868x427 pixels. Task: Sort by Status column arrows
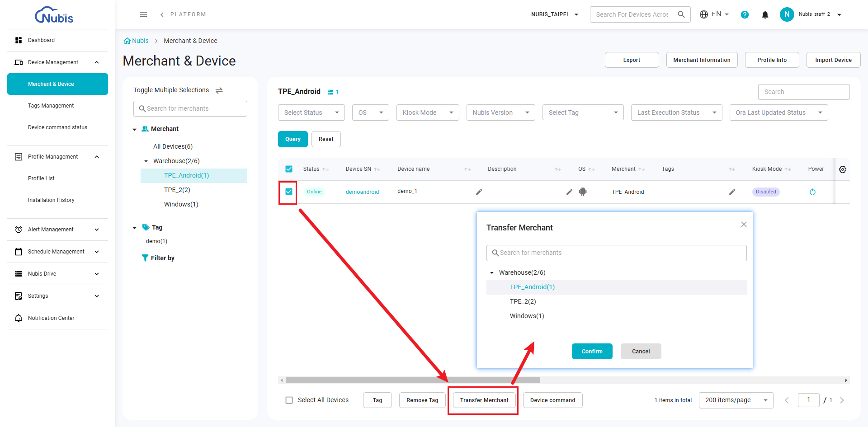coord(325,169)
